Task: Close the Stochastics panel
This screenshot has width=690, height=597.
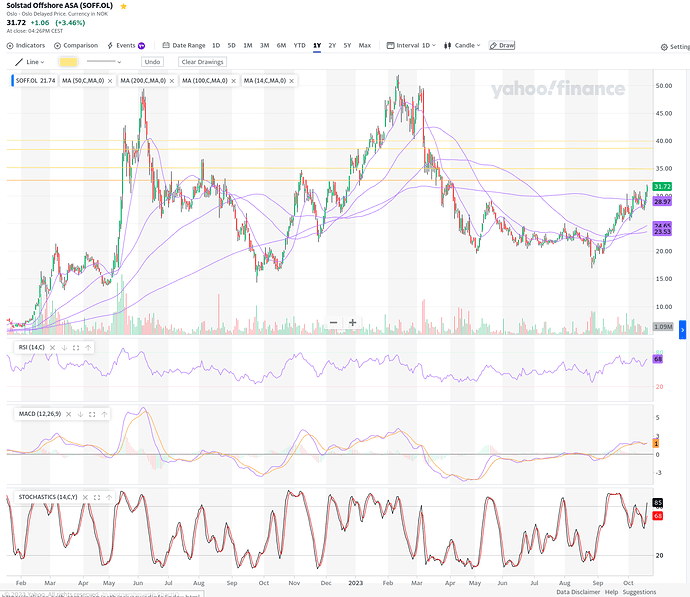Action: click(85, 497)
